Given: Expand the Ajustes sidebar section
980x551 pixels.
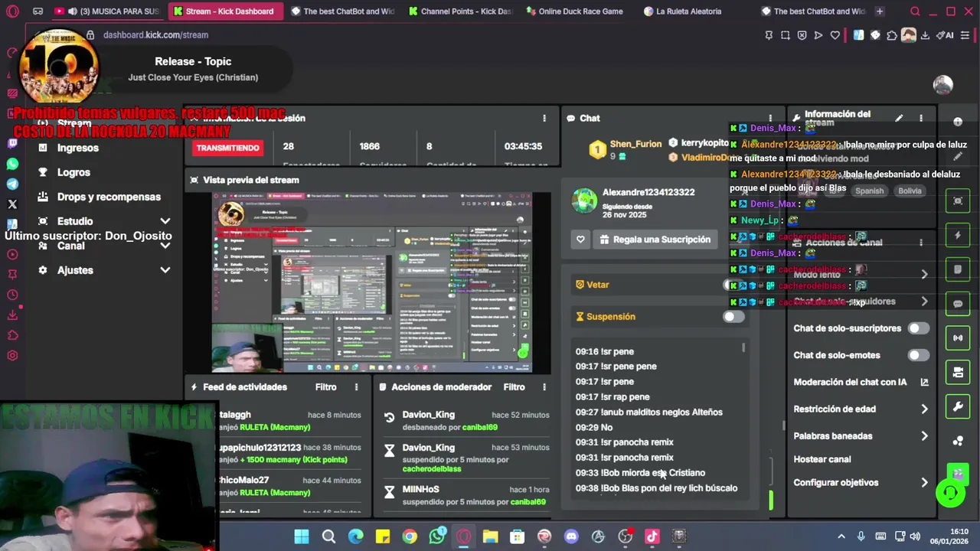Looking at the screenshot, I should pos(165,270).
